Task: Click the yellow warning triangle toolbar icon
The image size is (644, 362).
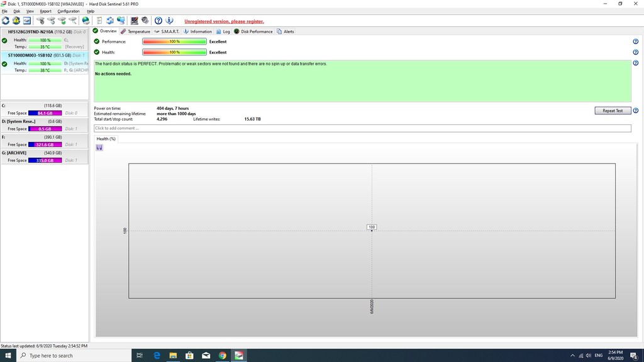Action: [16, 21]
